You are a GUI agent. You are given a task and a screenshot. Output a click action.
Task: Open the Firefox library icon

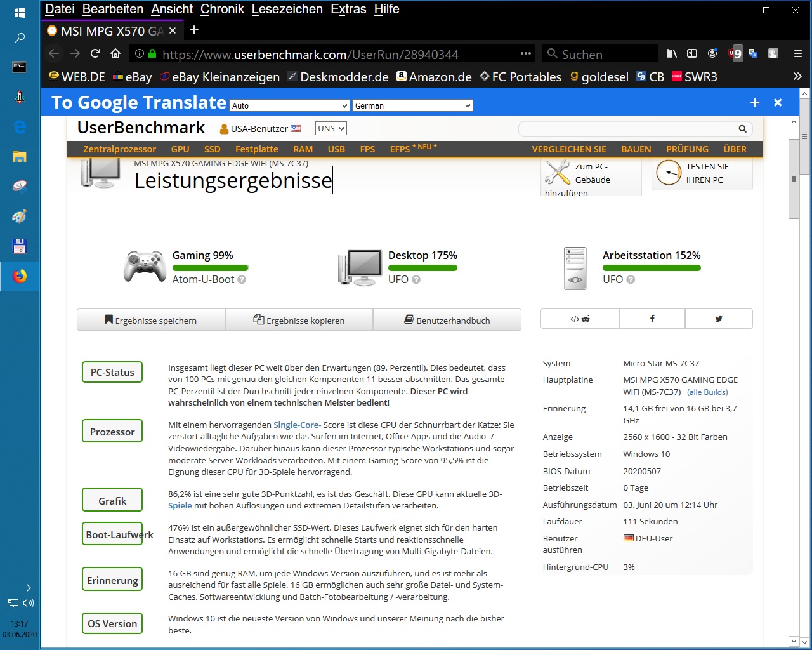coord(672,53)
